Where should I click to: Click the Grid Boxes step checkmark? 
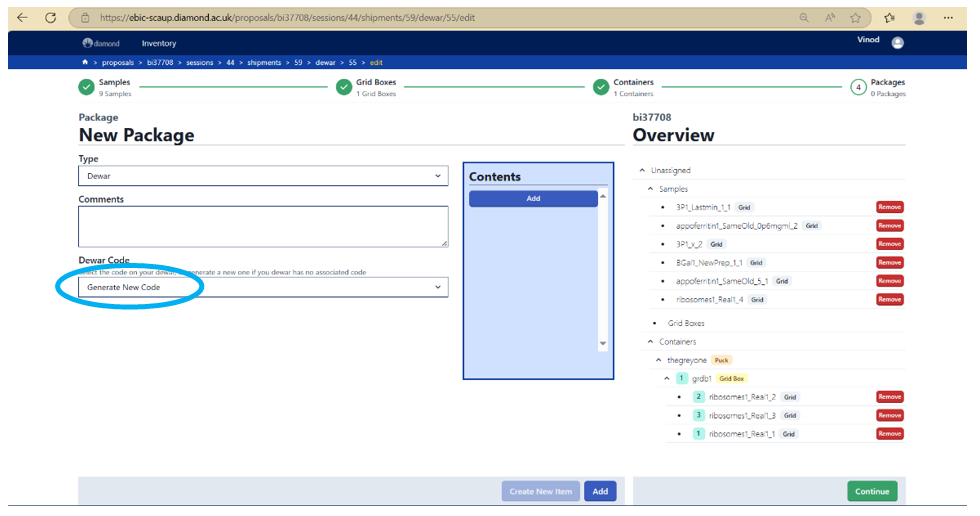344,87
